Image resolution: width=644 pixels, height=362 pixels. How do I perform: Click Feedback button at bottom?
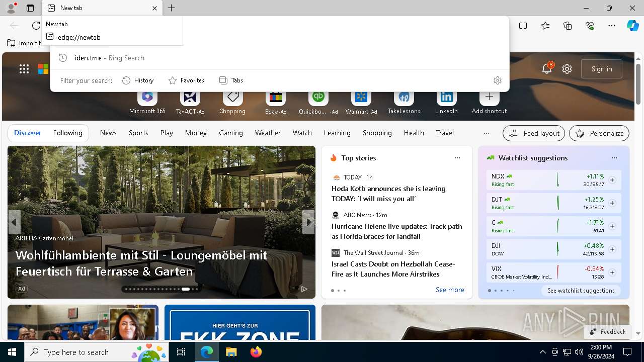click(608, 332)
